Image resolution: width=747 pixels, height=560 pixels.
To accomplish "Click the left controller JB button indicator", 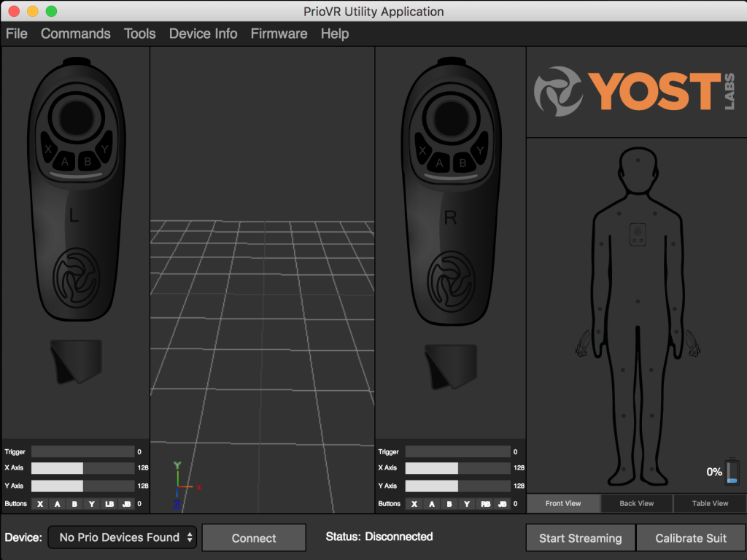I will click(x=126, y=504).
